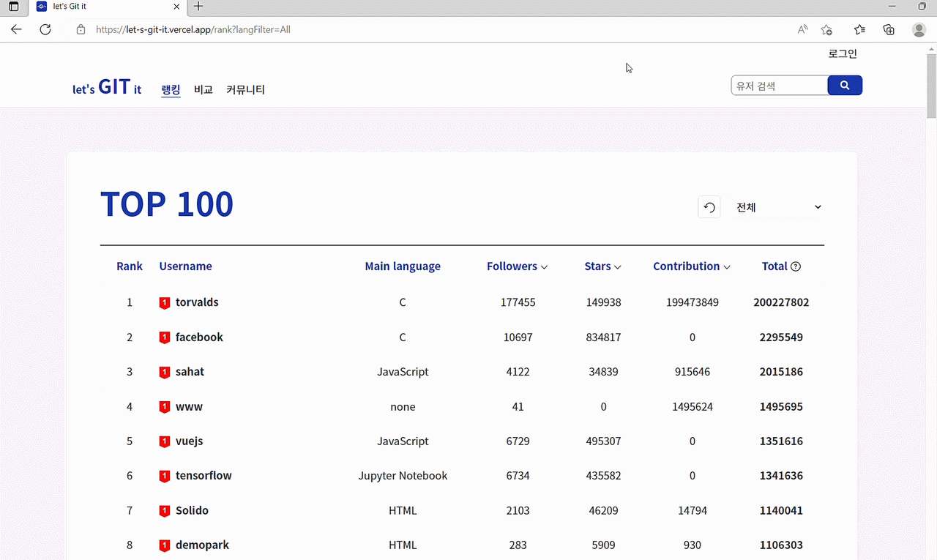Click the Username column header

click(185, 266)
